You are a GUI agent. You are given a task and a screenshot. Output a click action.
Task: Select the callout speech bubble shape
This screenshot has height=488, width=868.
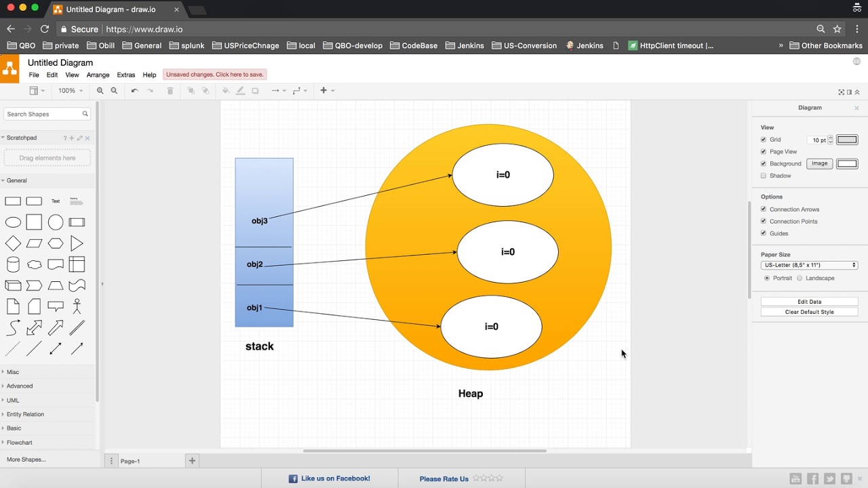click(56, 306)
